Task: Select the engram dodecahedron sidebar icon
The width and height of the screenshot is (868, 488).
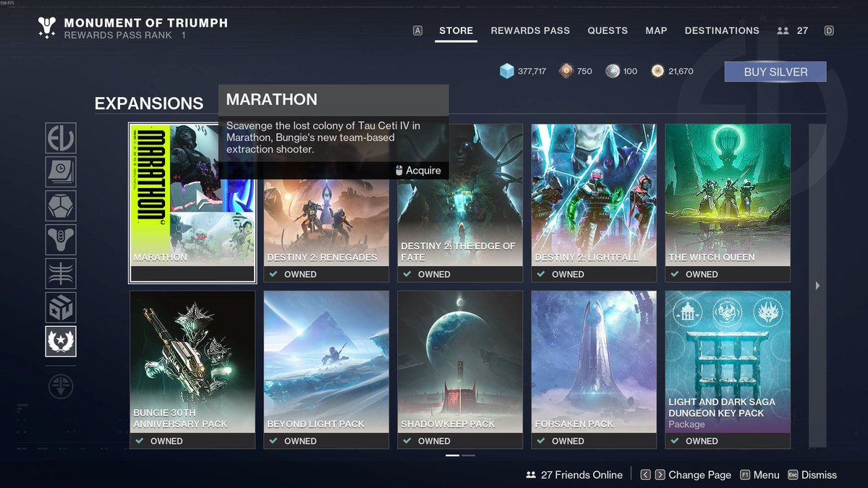Action: (61, 206)
